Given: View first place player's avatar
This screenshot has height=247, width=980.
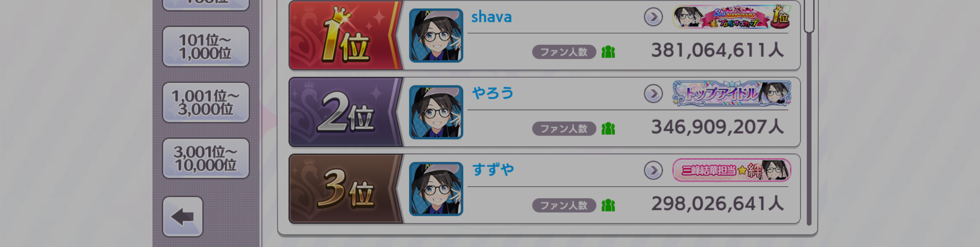Looking at the screenshot, I should (436, 35).
